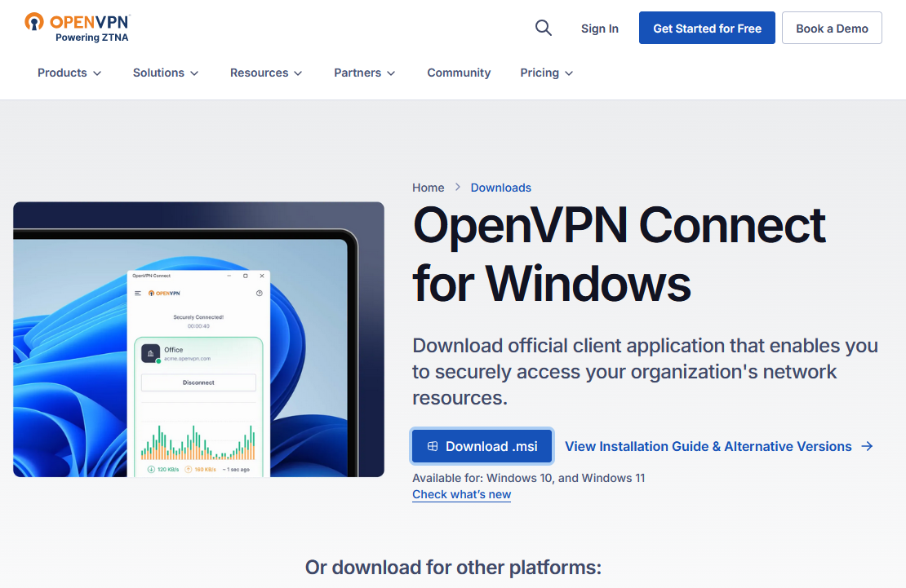Open View Installation Guide & Alternative Versions
The height and width of the screenshot is (588, 906).
pos(719,446)
